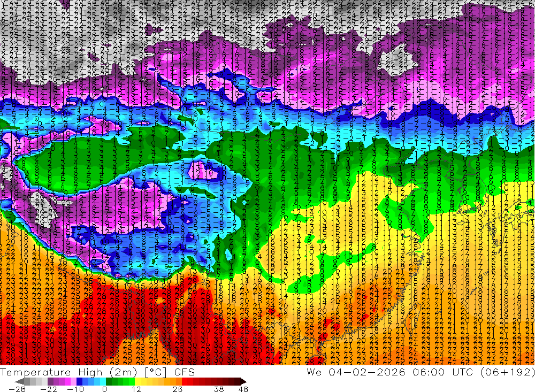Click the "UTC" timezone label
This screenshot has height=392, width=535.
(463, 372)
